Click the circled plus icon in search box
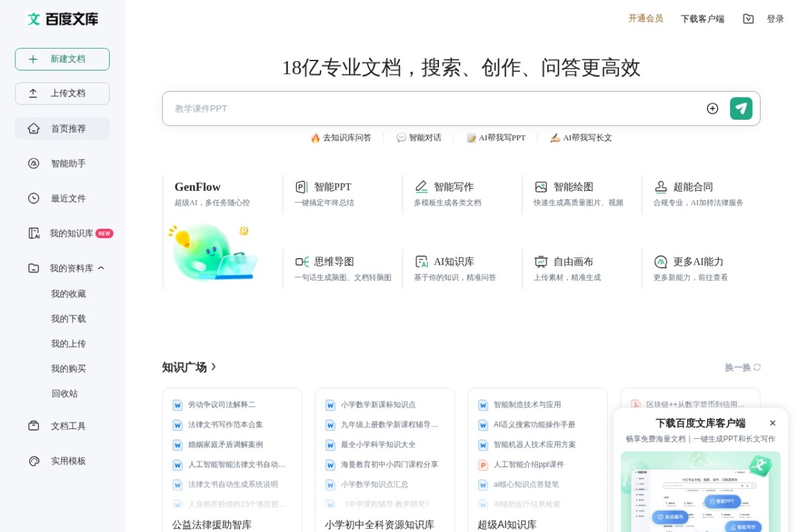The width and height of the screenshot is (798, 532). coord(712,108)
